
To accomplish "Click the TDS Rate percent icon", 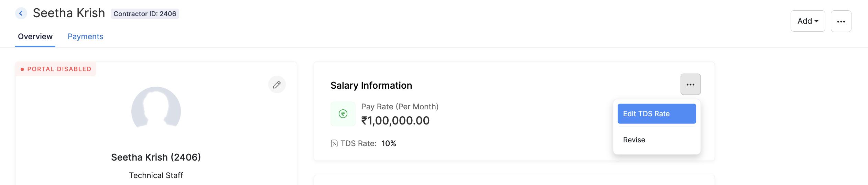I will pyautogui.click(x=334, y=144).
